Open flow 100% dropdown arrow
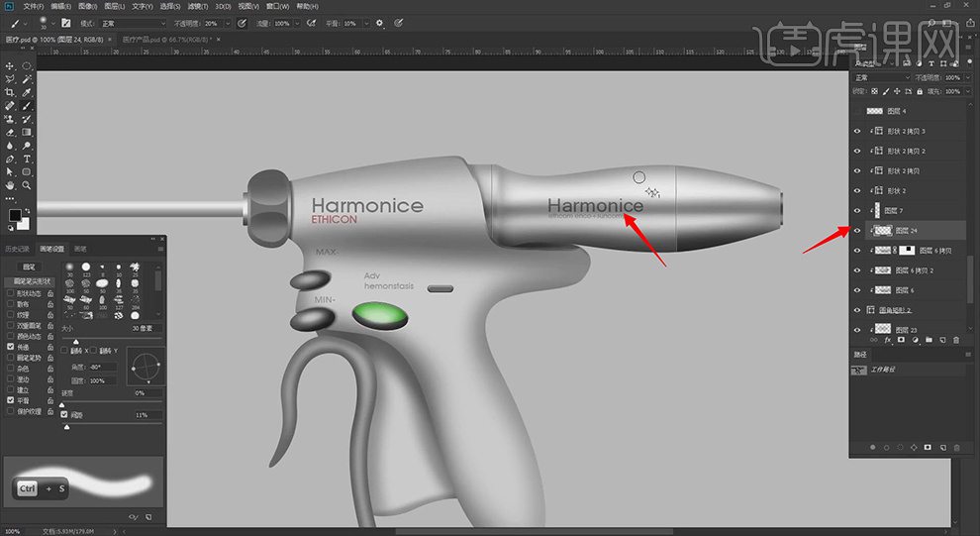The height and width of the screenshot is (536, 980). tap(298, 23)
